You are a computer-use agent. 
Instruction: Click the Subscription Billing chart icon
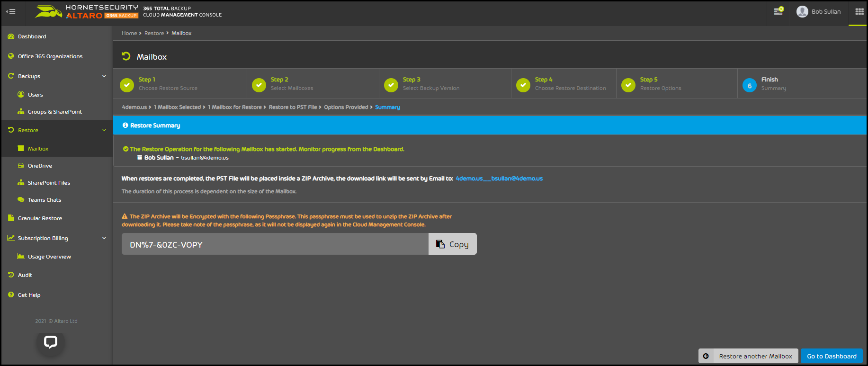click(x=11, y=238)
